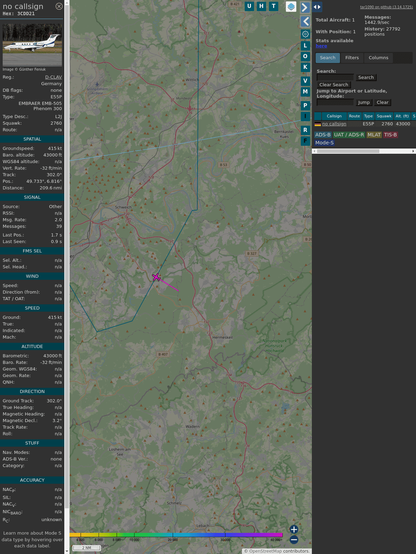Screen dimensions: 416x554
Task: Open the tar1090 on github link
Action: tap(386, 7)
